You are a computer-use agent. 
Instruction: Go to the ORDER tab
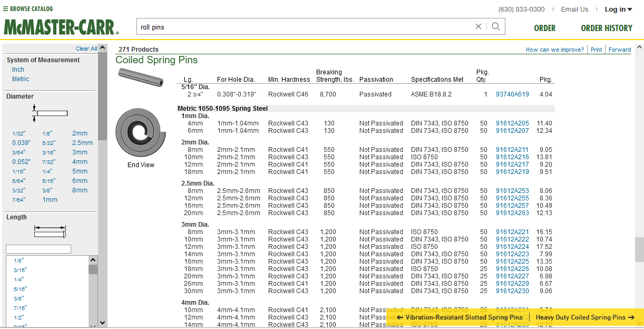tap(544, 28)
